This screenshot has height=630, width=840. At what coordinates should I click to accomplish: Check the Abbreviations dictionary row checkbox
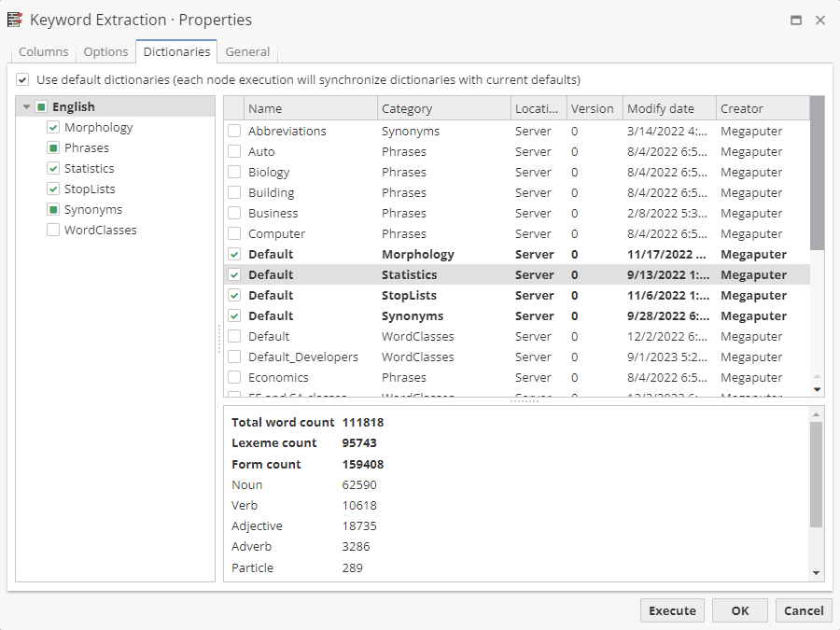[234, 132]
